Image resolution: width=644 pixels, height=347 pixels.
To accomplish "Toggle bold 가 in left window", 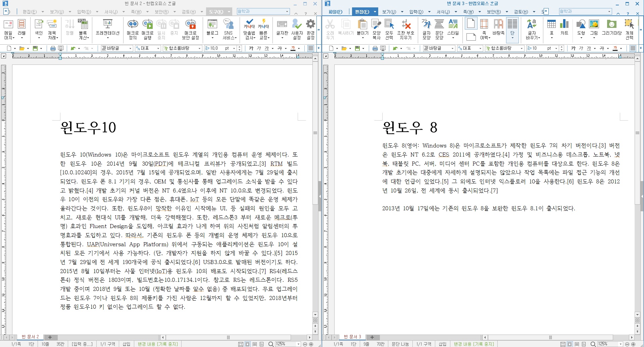I will tap(251, 48).
